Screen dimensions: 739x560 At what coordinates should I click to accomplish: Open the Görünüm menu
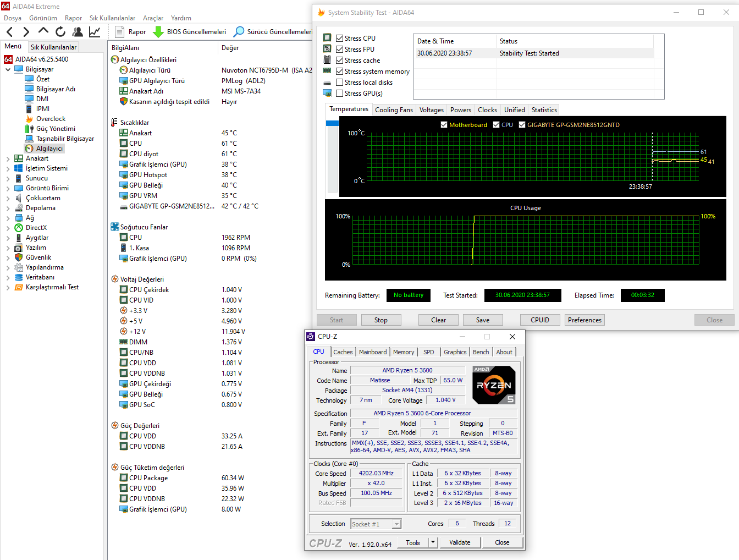click(43, 18)
